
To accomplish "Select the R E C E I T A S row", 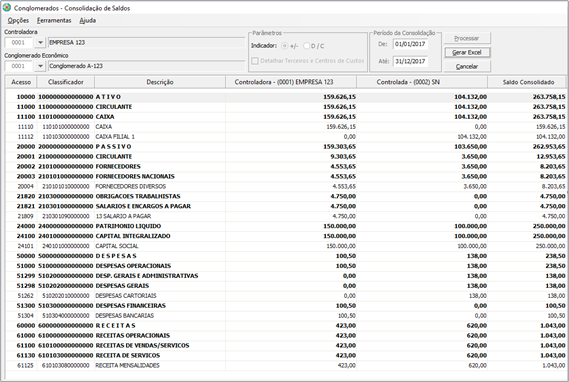I will pyautogui.click(x=286, y=325).
